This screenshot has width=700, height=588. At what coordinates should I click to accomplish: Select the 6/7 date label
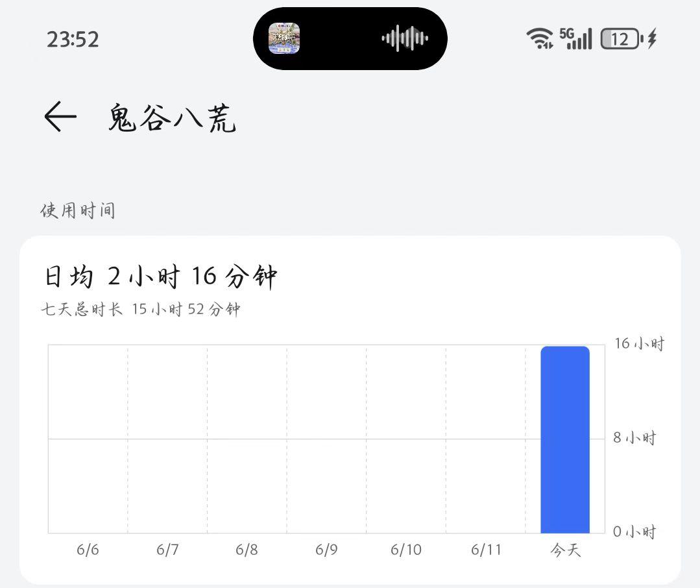point(167,550)
